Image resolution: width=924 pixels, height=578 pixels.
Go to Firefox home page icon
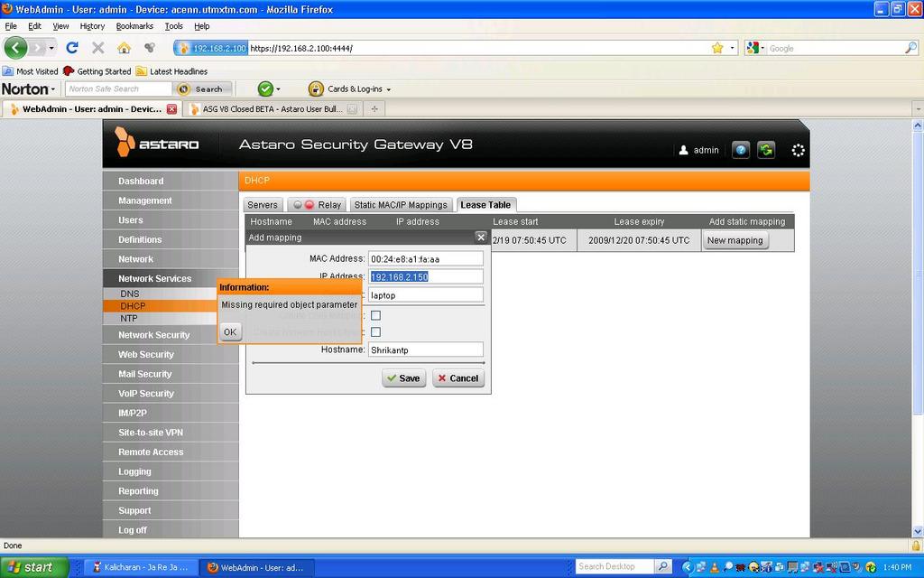124,48
